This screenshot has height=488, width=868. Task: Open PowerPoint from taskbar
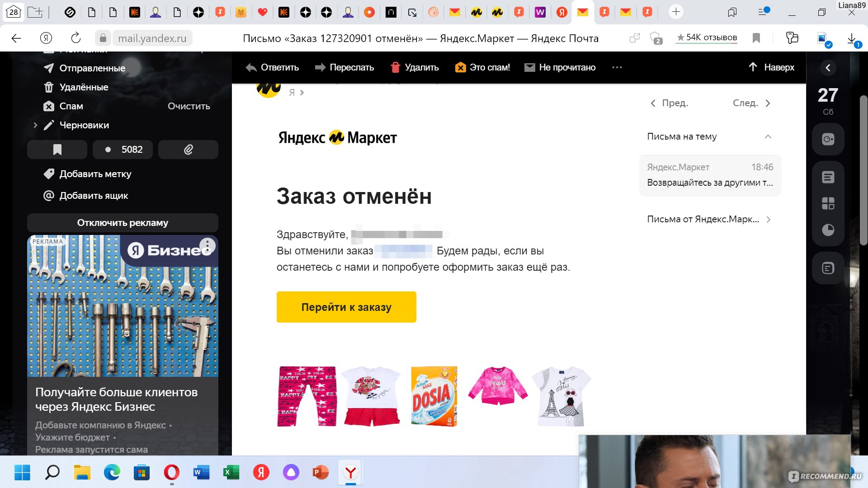[321, 473]
